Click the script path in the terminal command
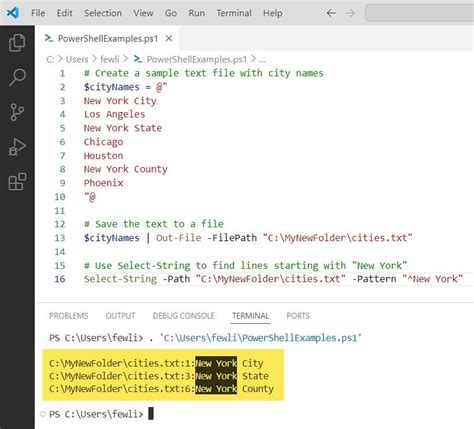Image resolution: width=474 pixels, height=429 pixels. pos(261,338)
